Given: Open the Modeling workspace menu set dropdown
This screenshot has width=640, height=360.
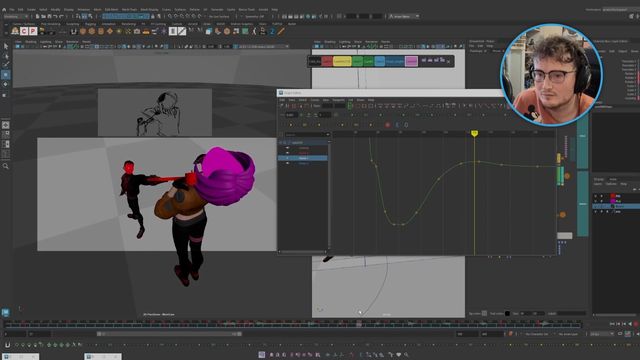Looking at the screenshot, I should click(16, 16).
